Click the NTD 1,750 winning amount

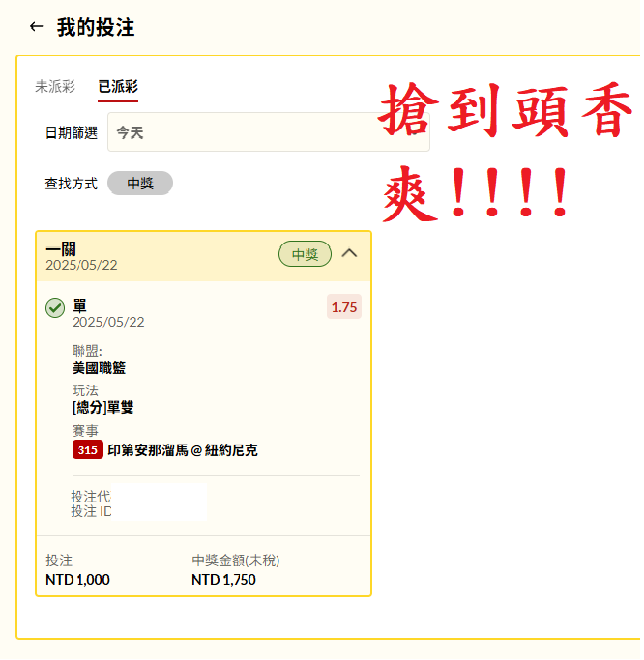click(x=223, y=581)
